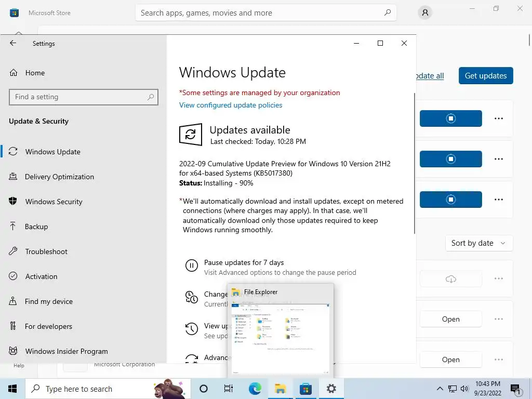Click the Change active hours clock icon
This screenshot has width=532, height=399.
coord(192,297)
